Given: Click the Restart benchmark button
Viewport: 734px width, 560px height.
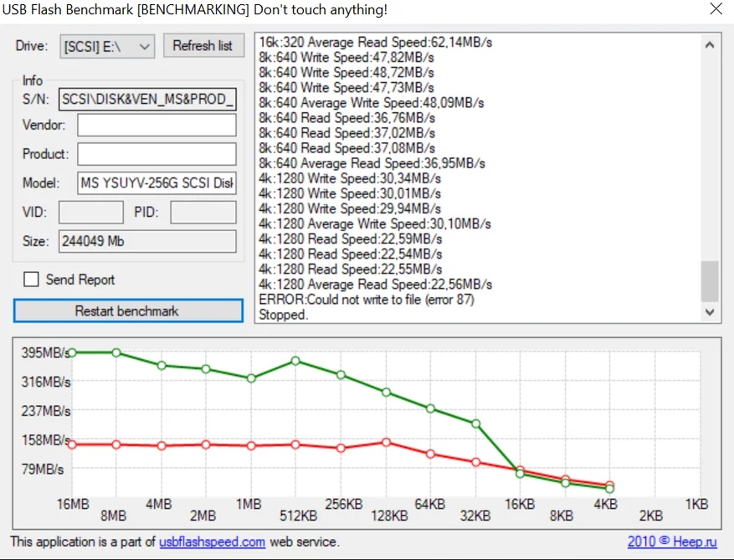Looking at the screenshot, I should point(128,311).
